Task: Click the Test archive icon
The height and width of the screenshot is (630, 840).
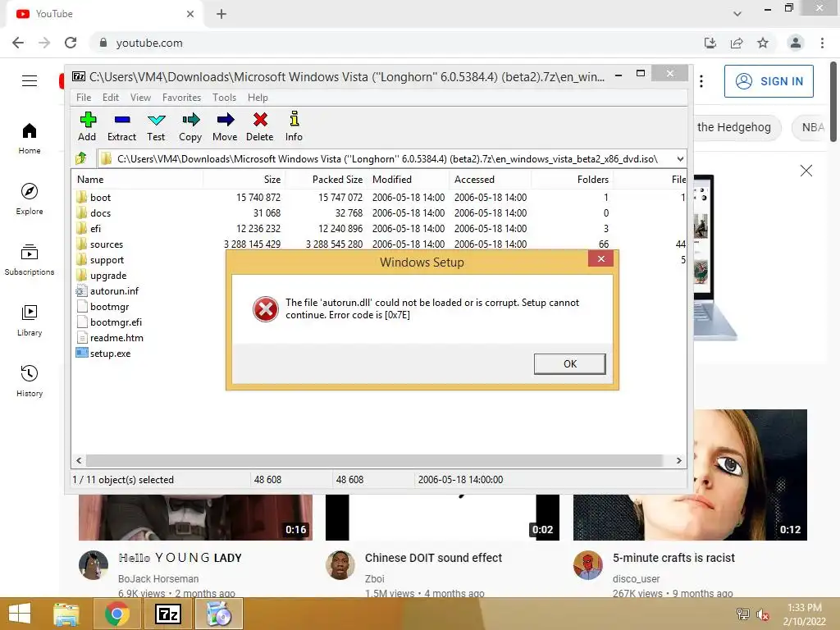Action: [156, 127]
